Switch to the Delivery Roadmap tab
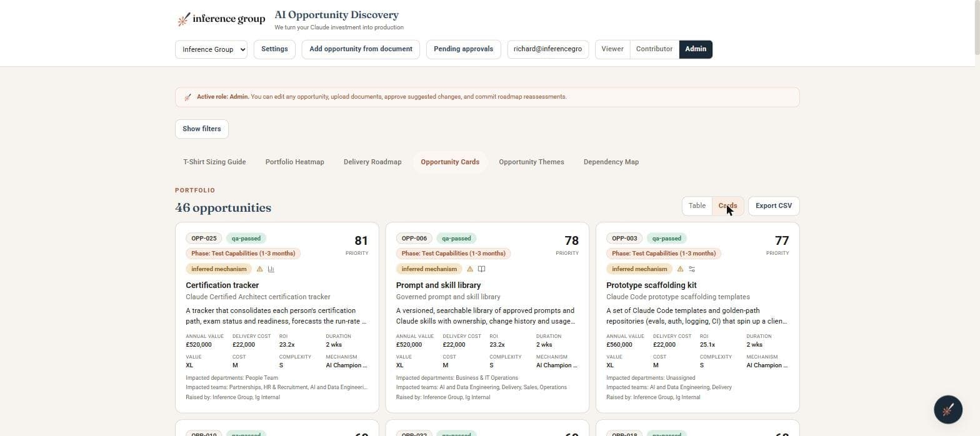Viewport: 980px width, 436px height. 372,162
